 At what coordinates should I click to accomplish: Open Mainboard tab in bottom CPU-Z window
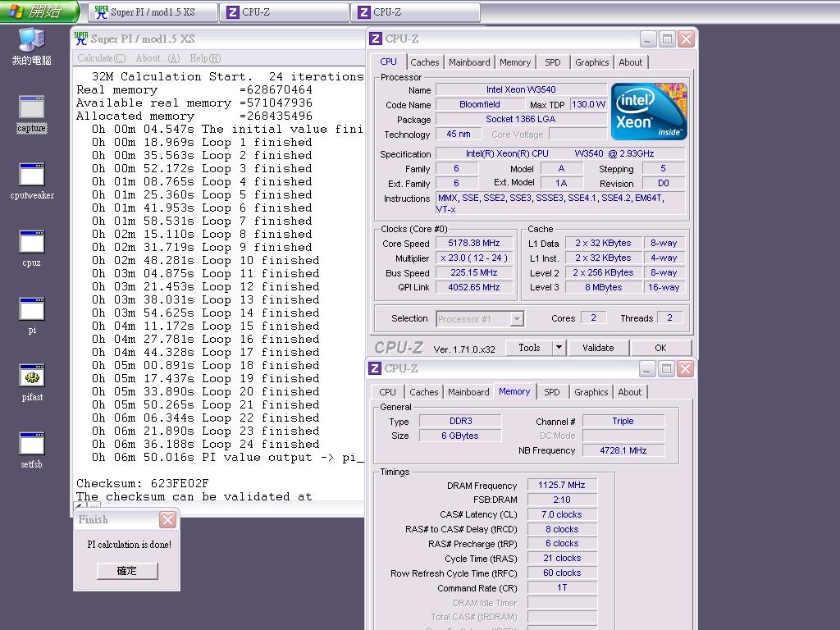click(x=468, y=391)
